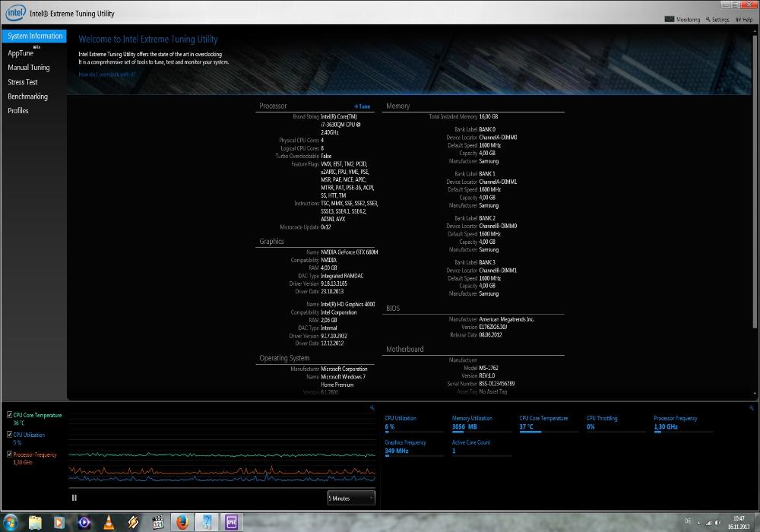Click the graph panel wrench settings icon
This screenshot has width=760, height=532.
tap(372, 408)
